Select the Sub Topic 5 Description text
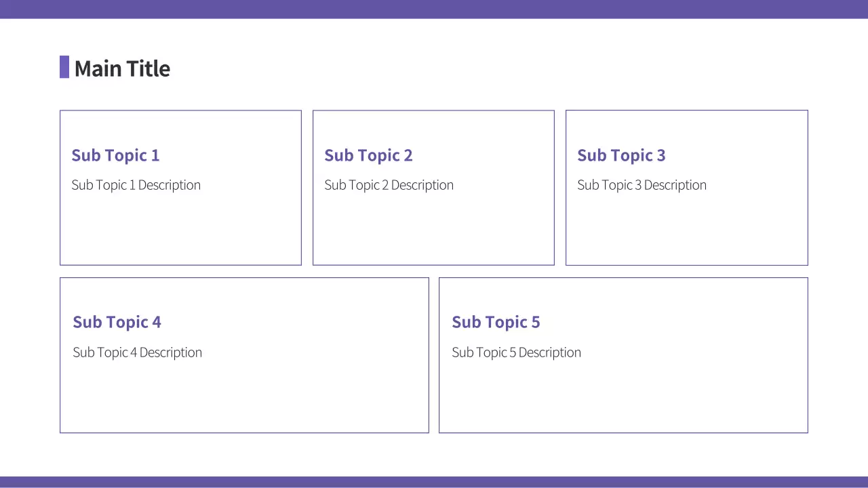Screen dimensions: 868x488 516,352
